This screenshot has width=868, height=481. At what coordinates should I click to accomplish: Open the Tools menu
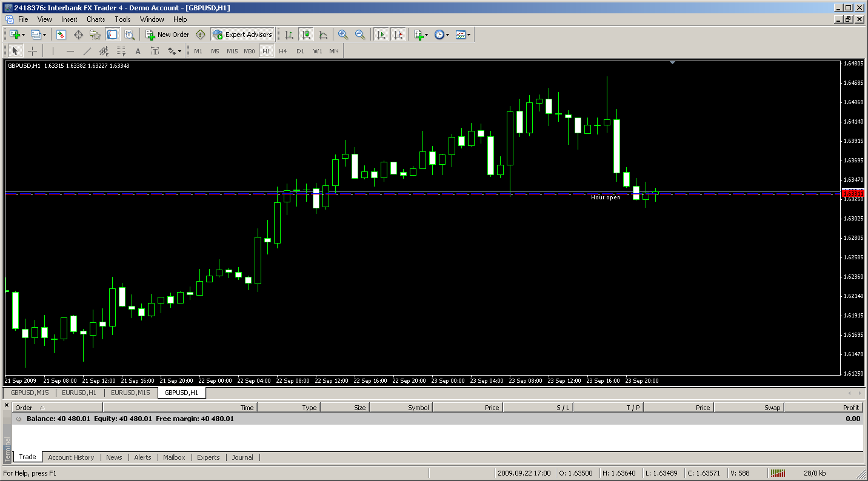click(x=123, y=19)
